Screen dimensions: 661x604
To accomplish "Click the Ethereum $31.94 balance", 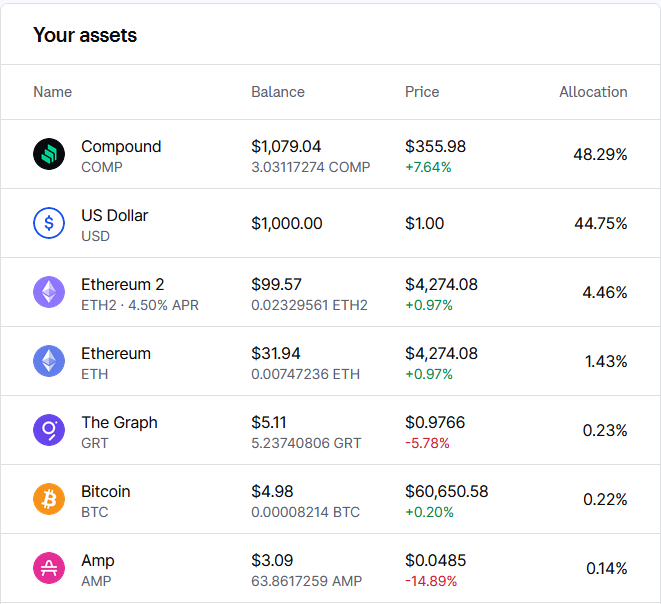I will [x=276, y=353].
